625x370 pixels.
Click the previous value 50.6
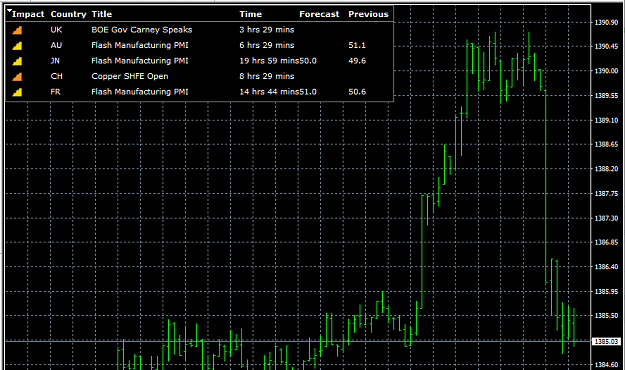tap(357, 92)
